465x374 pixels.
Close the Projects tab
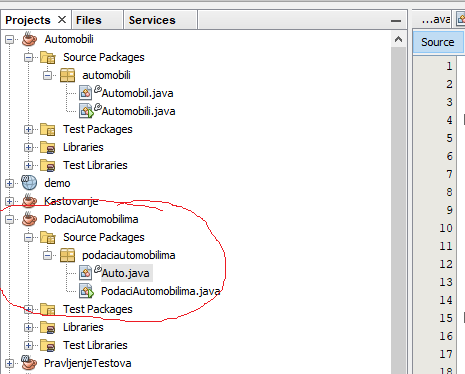[62, 20]
